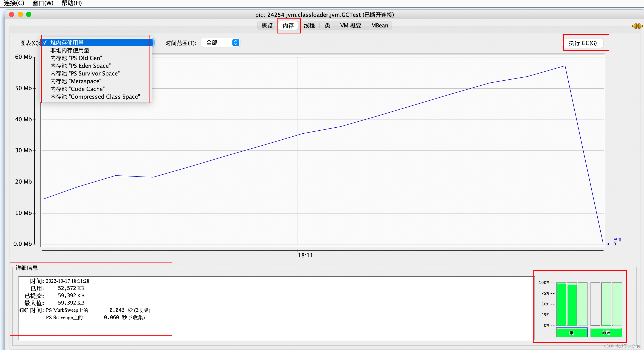Select the first heap pool usage bar
The height and width of the screenshot is (350, 644).
pos(561,304)
